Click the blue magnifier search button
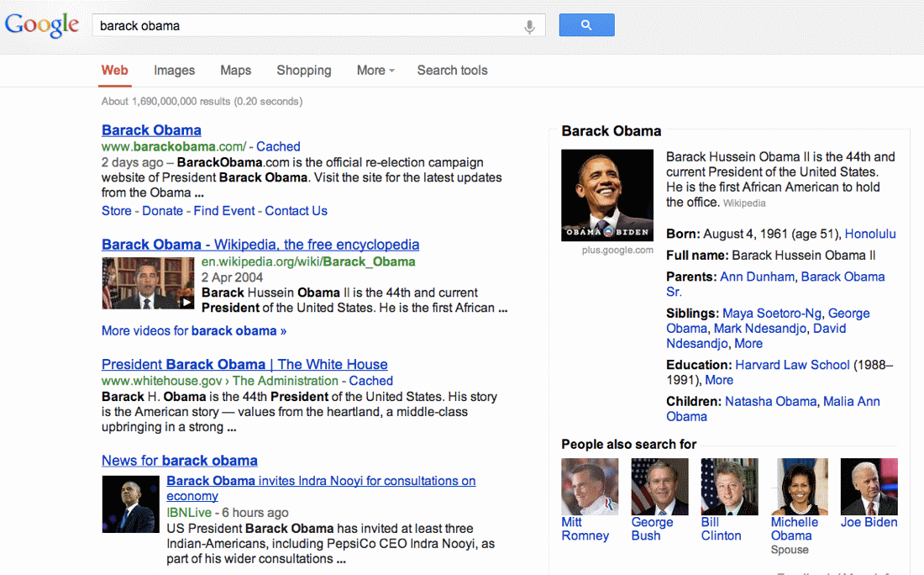The width and height of the screenshot is (924, 575). coord(586,25)
